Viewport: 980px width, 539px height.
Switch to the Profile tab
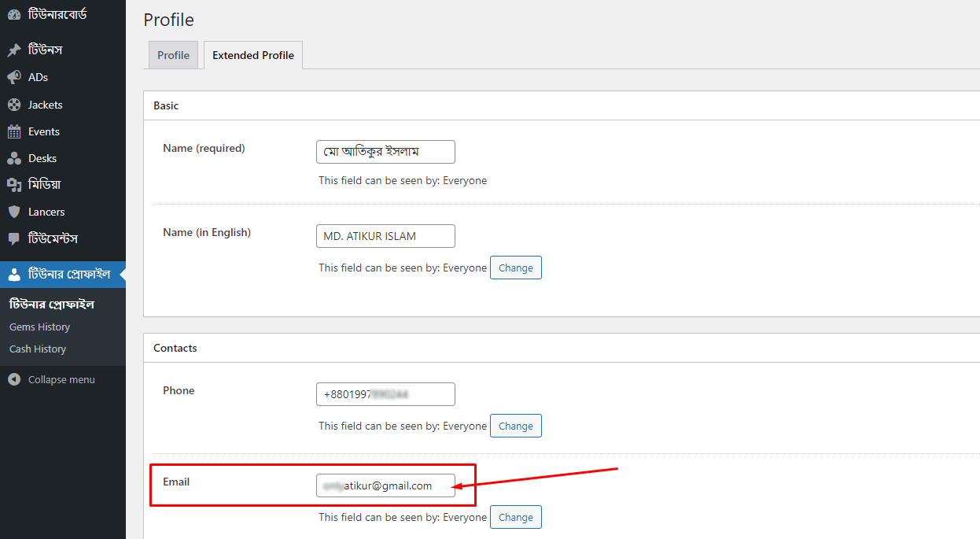[173, 55]
